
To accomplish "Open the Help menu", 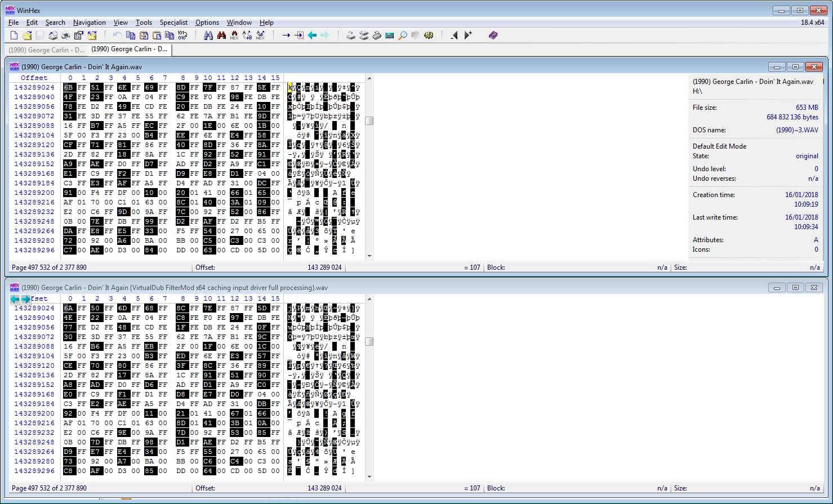I will coord(266,23).
